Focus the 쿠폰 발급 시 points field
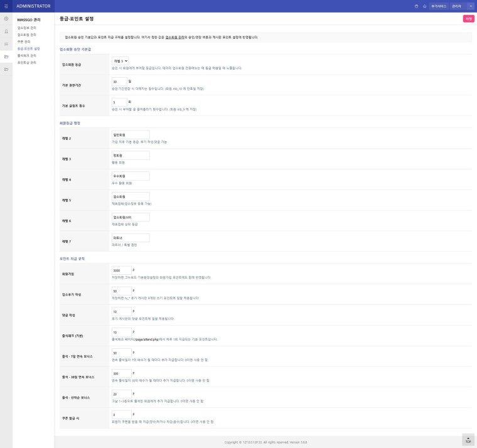Screen dimensions: 477x448 (121, 415)
